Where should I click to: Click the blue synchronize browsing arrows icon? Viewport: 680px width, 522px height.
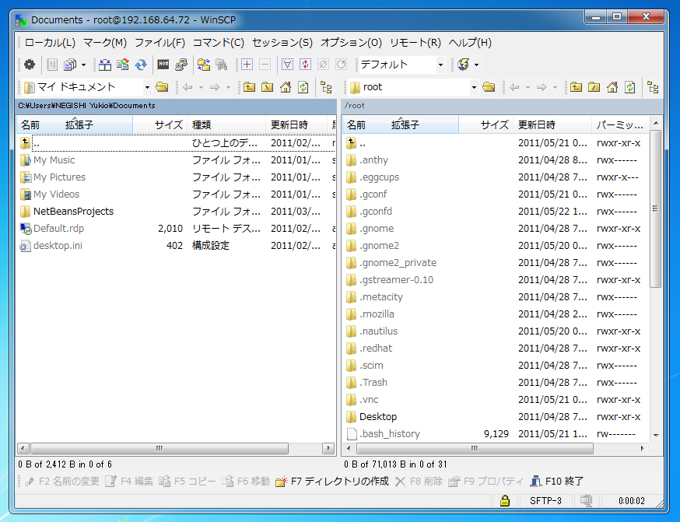point(141,65)
